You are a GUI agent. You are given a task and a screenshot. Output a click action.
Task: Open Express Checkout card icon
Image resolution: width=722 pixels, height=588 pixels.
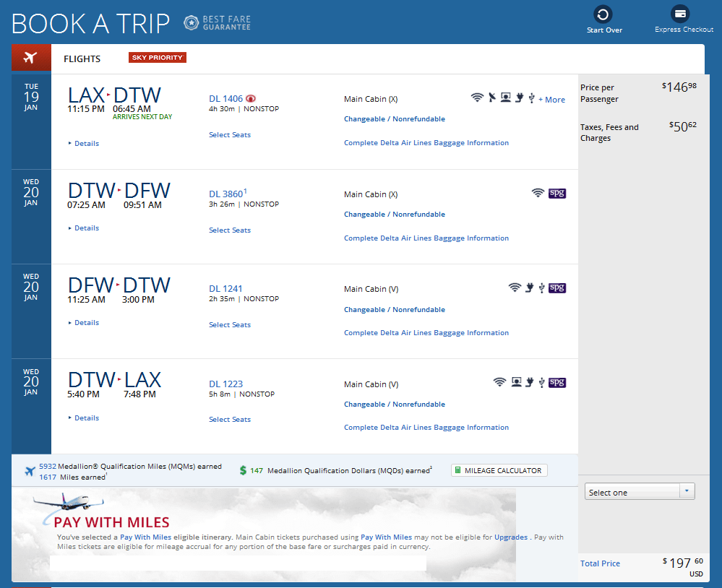pyautogui.click(x=679, y=14)
